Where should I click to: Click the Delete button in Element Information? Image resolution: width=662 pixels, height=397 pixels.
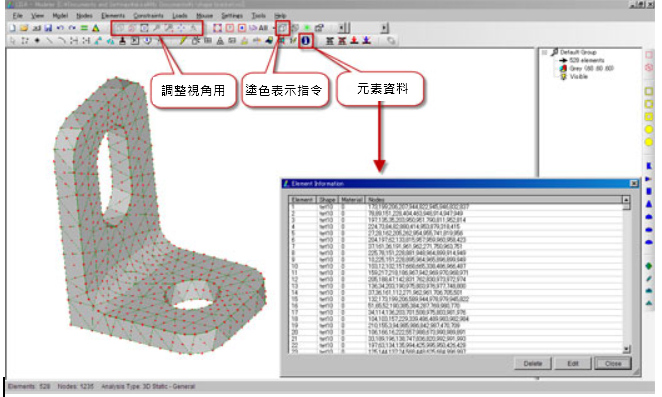pos(532,363)
